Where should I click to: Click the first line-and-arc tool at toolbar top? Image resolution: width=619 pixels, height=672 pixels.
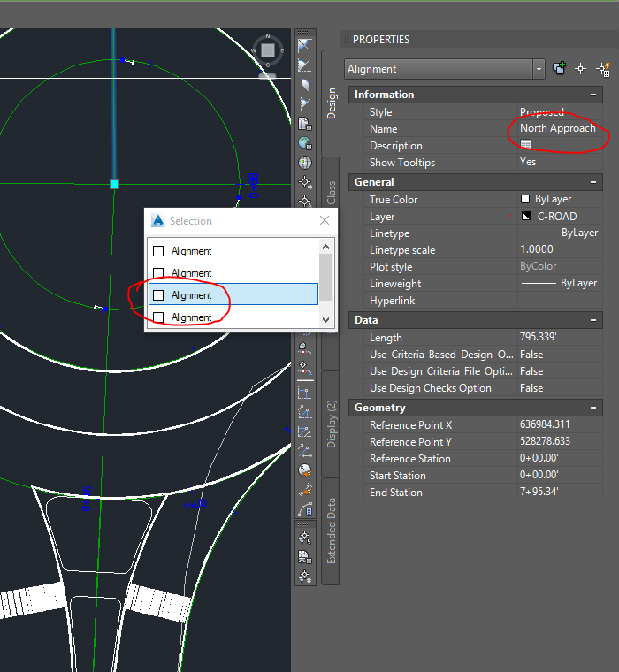coord(305,45)
